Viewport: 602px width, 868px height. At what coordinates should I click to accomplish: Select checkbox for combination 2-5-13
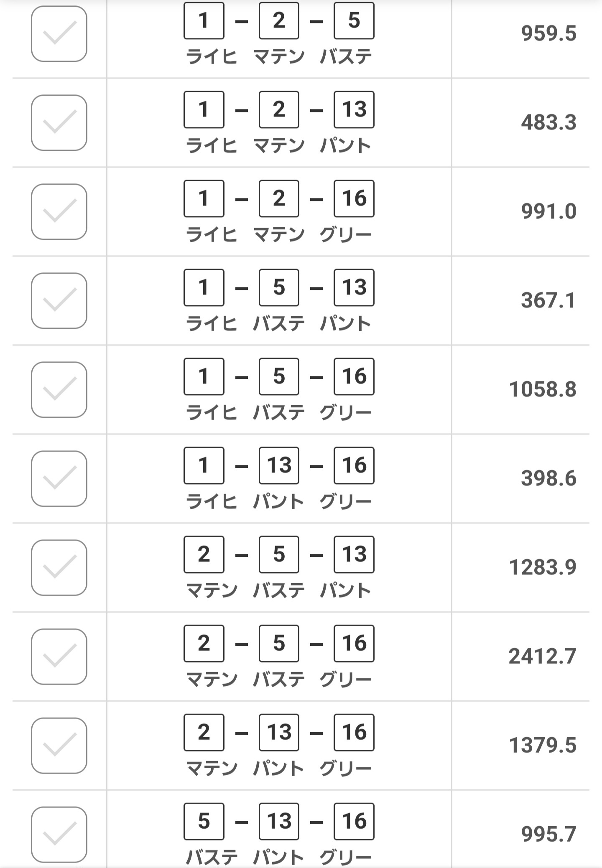pyautogui.click(x=59, y=568)
